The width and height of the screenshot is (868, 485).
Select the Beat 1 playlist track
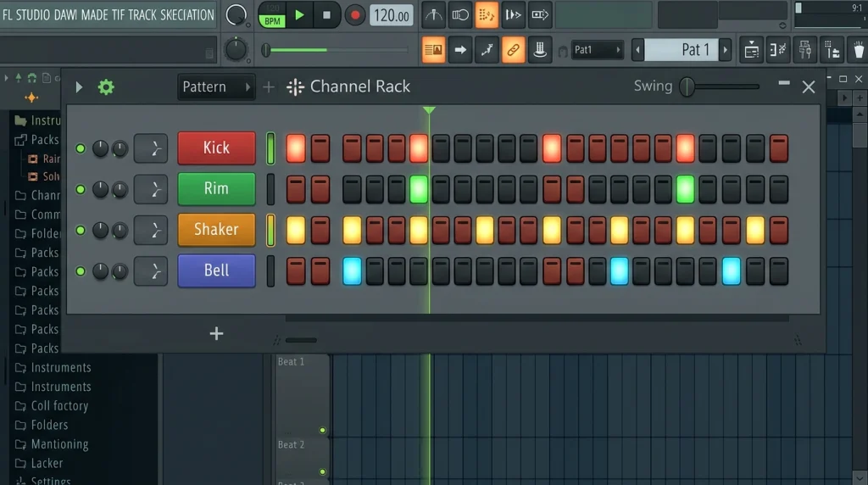click(303, 396)
